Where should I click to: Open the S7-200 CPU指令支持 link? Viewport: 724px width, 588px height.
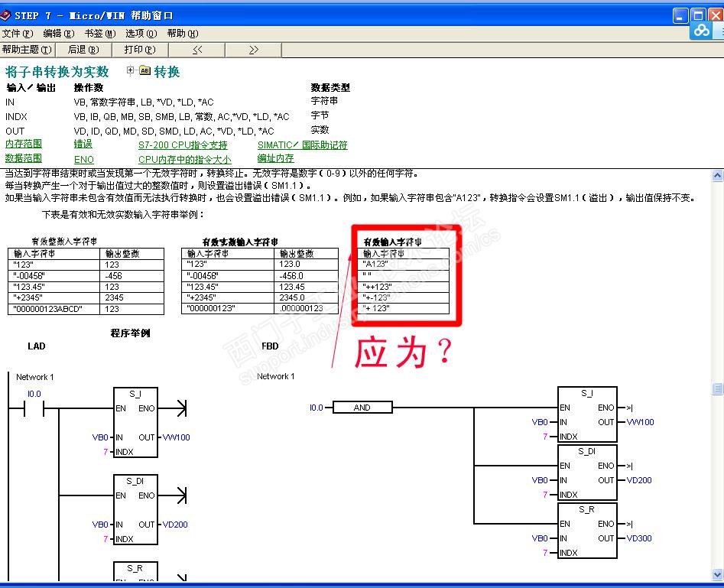(183, 145)
